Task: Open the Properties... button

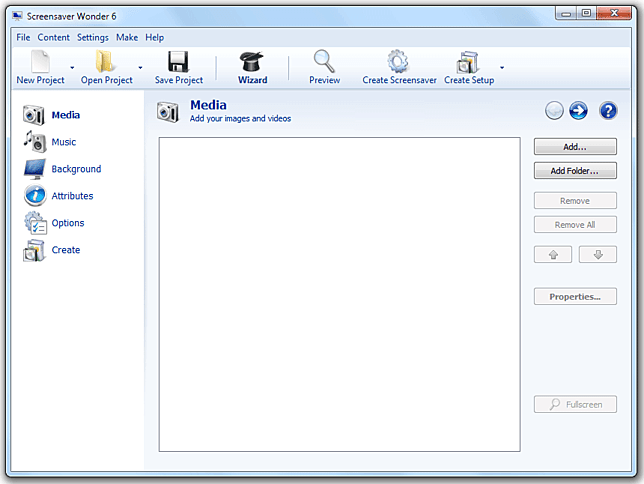Action: tap(575, 296)
